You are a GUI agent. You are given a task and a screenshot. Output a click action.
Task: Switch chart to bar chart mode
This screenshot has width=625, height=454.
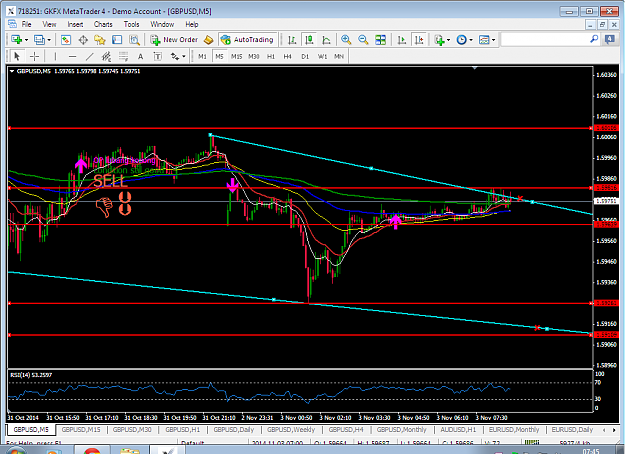click(x=292, y=40)
